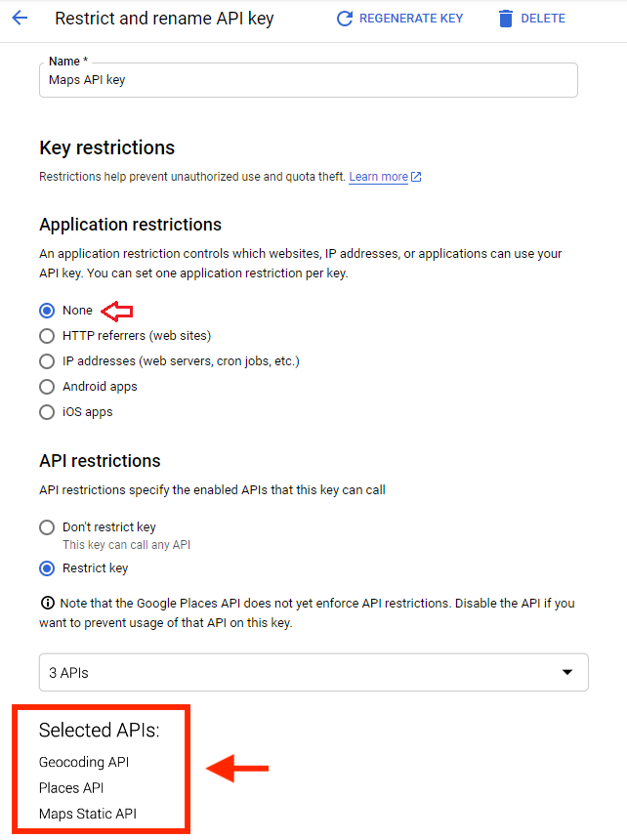This screenshot has width=627, height=840.
Task: Click the info icon beside the Places note
Action: pyautogui.click(x=47, y=604)
